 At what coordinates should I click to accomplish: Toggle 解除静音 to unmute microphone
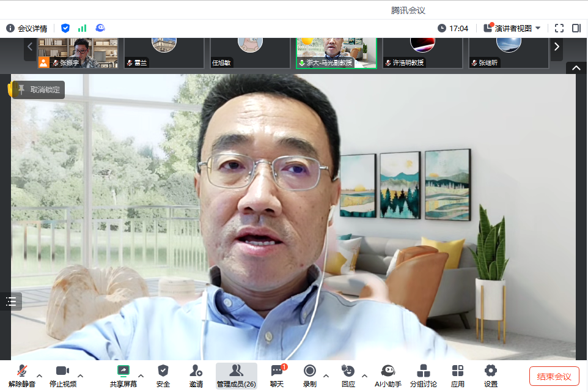pos(22,375)
